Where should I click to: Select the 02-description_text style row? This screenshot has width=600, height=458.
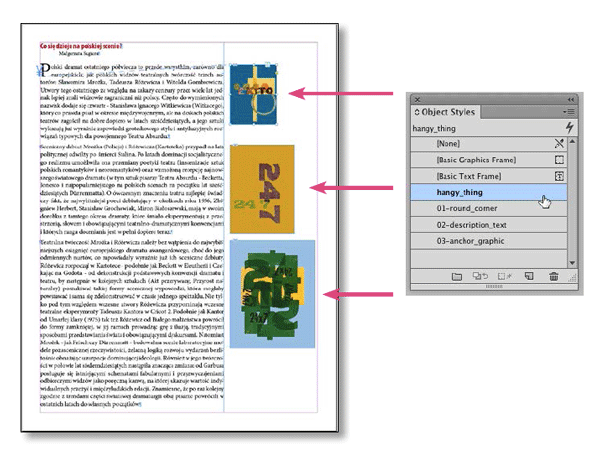pos(489,225)
